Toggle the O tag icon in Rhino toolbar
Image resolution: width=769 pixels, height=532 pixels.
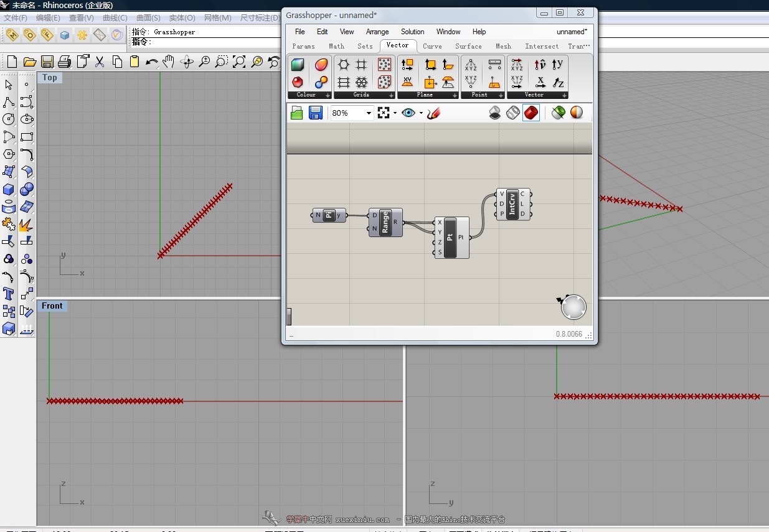tap(29, 35)
